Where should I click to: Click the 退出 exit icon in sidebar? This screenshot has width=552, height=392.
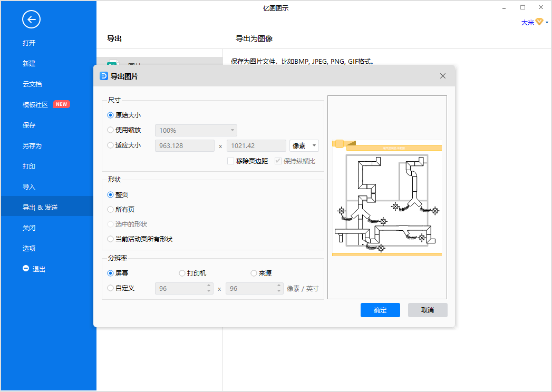tap(26, 269)
